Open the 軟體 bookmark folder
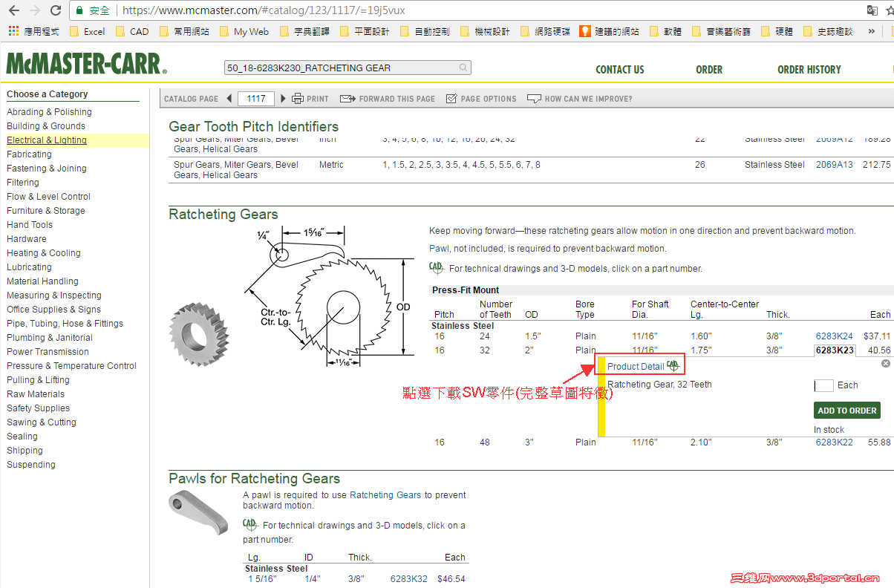 (665, 31)
